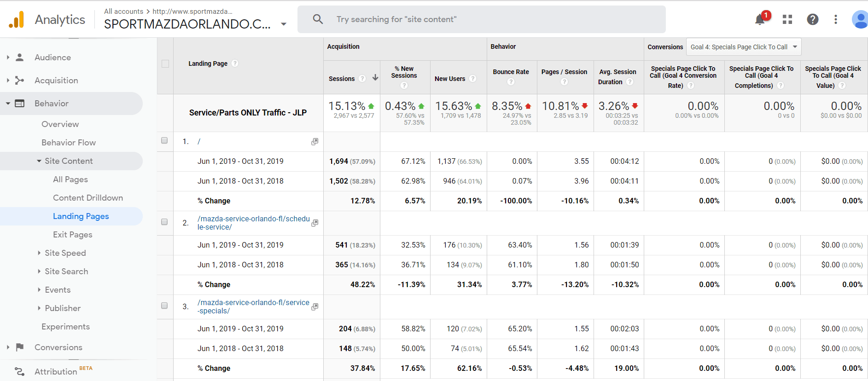Open the service-specials landing page link
The height and width of the screenshot is (381, 868).
[x=253, y=306]
